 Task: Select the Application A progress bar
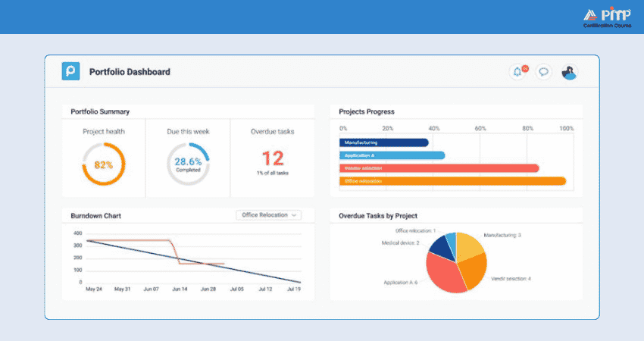(392, 155)
